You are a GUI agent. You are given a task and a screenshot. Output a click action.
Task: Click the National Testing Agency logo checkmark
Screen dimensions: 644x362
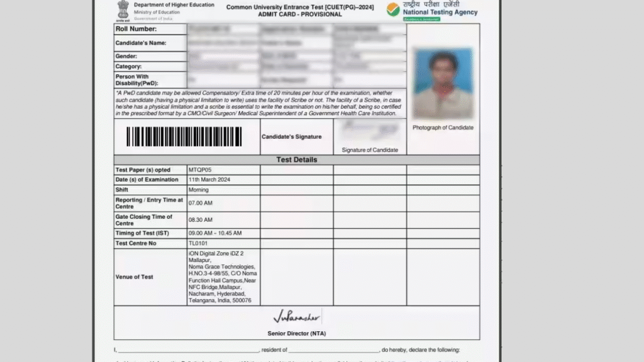tap(393, 9)
